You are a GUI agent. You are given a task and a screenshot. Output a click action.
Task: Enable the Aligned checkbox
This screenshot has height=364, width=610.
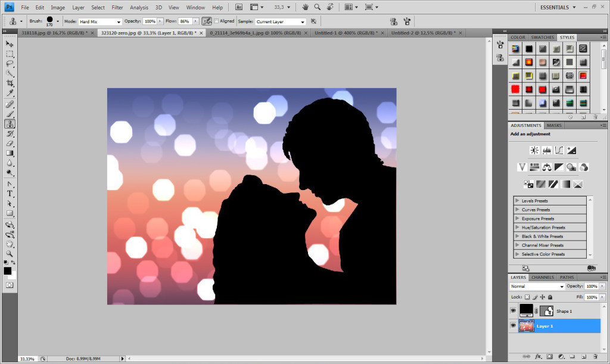[x=216, y=21]
